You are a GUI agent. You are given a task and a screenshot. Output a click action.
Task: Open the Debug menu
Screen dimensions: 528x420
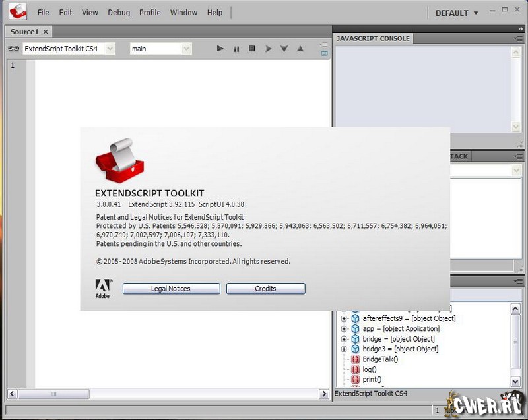click(x=119, y=13)
